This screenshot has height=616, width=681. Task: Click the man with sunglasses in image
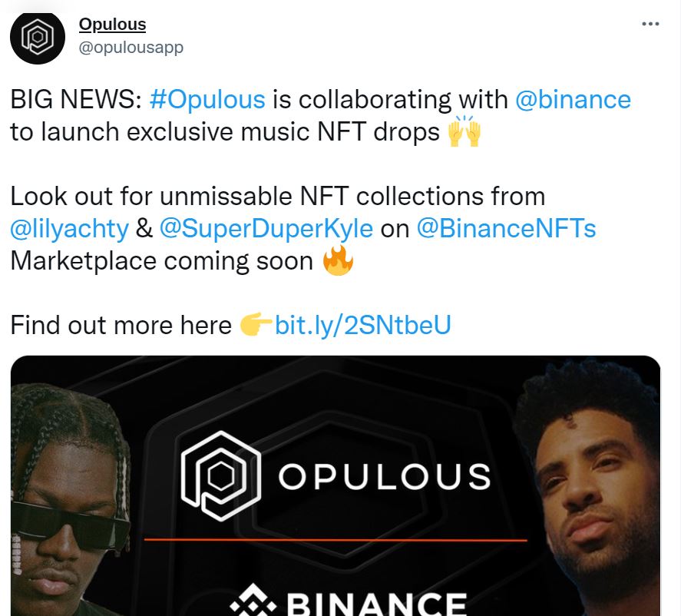[x=70, y=499]
